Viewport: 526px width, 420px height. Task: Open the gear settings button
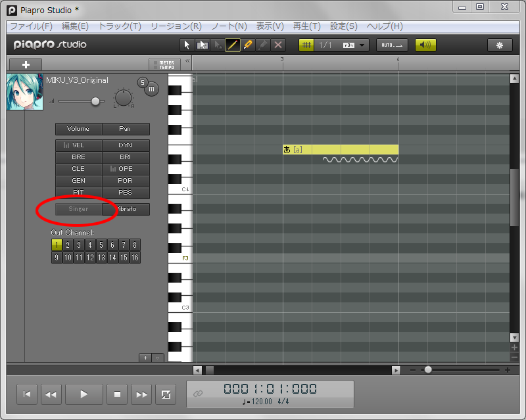(x=500, y=45)
